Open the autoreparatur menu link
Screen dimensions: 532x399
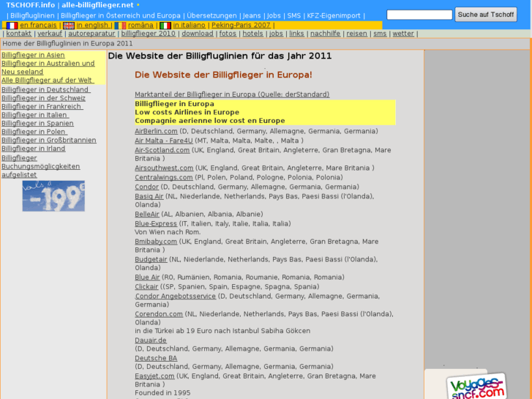click(91, 33)
